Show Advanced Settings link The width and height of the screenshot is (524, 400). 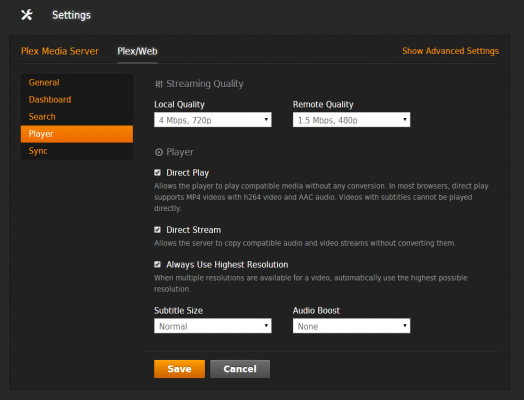(x=450, y=51)
